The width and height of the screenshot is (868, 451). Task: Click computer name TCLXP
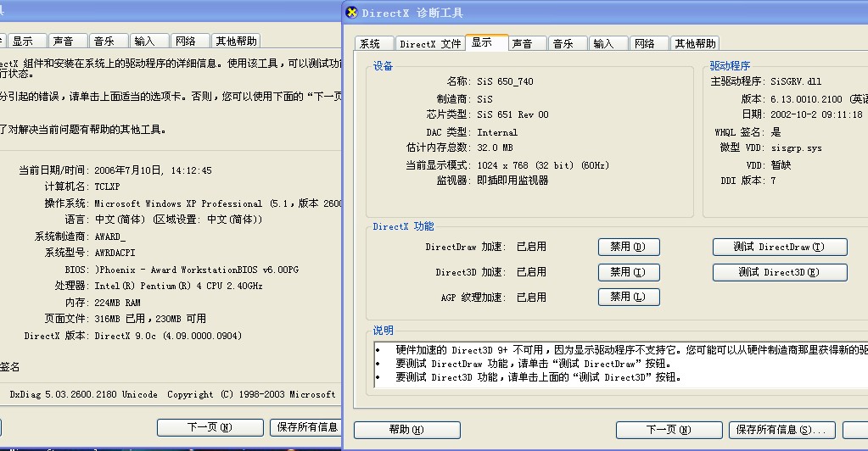tap(107, 187)
